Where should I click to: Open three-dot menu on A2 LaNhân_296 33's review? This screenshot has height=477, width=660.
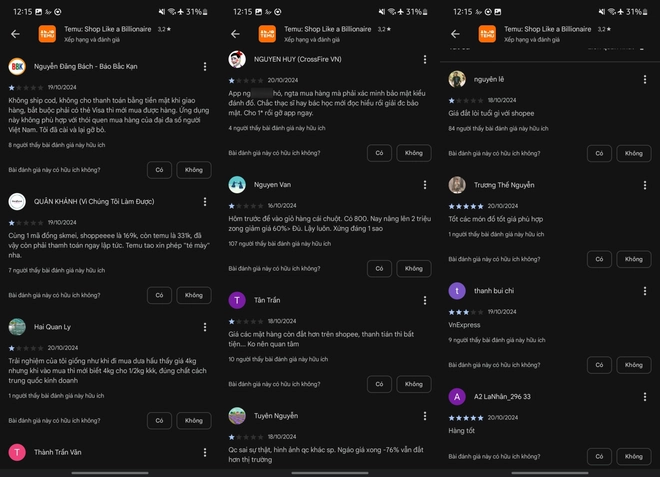point(645,396)
